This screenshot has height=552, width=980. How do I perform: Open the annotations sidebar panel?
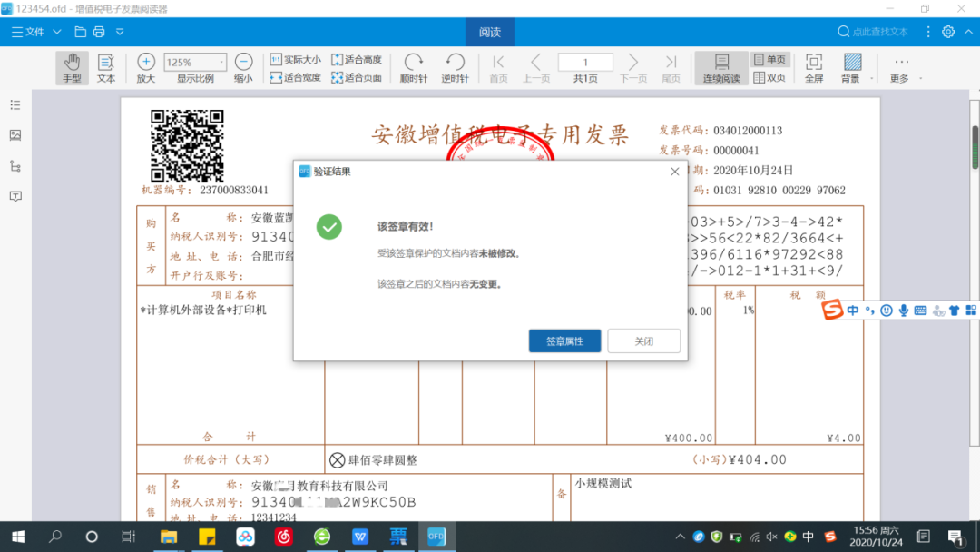(15, 196)
